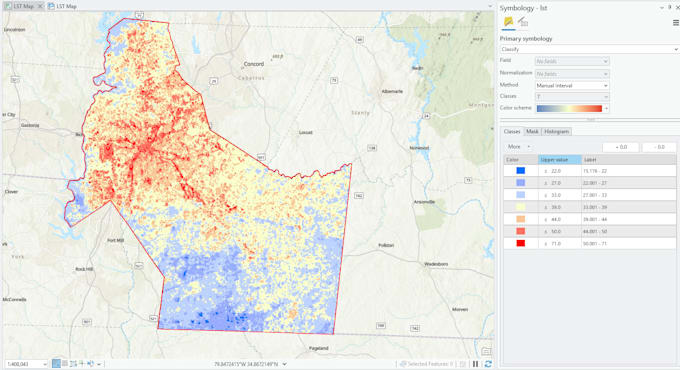Click the Concord city label on map

coord(254,64)
